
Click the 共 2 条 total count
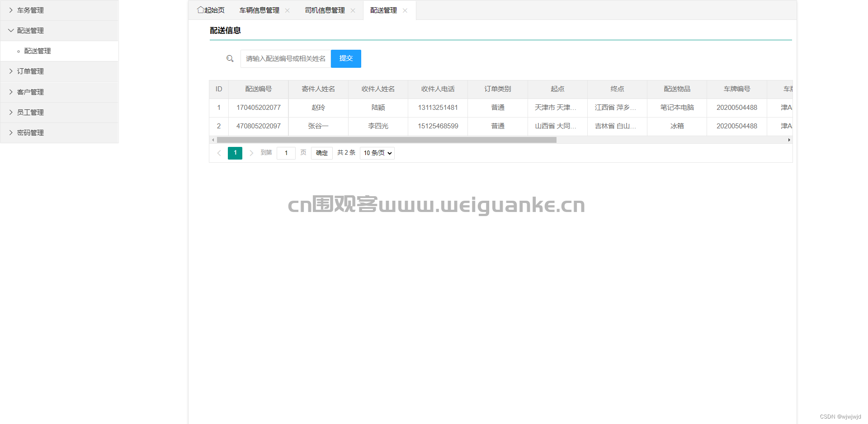point(346,153)
